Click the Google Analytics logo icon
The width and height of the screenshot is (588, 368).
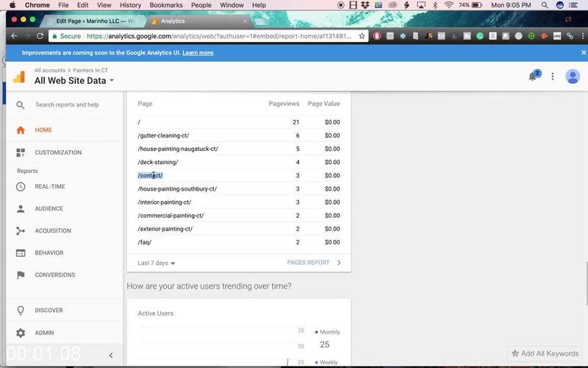click(19, 77)
